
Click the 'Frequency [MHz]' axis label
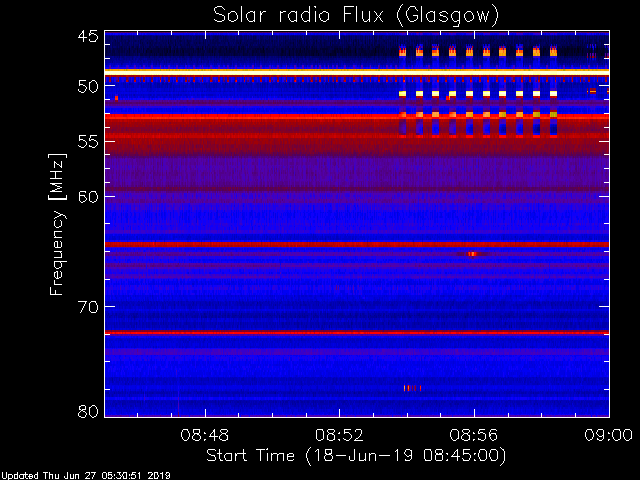click(x=57, y=224)
